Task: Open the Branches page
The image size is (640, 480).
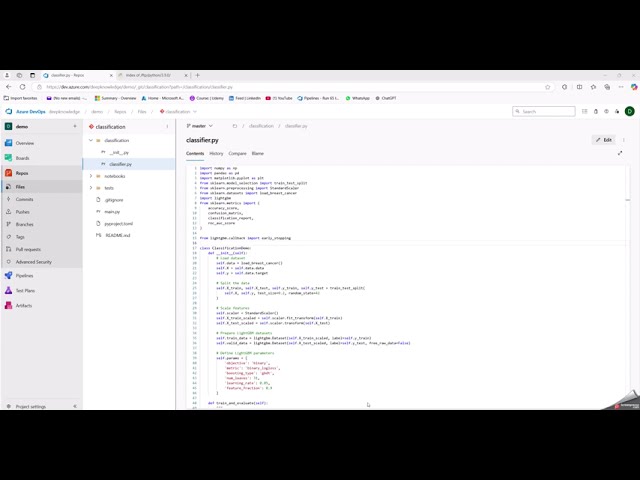Action: pyautogui.click(x=24, y=224)
